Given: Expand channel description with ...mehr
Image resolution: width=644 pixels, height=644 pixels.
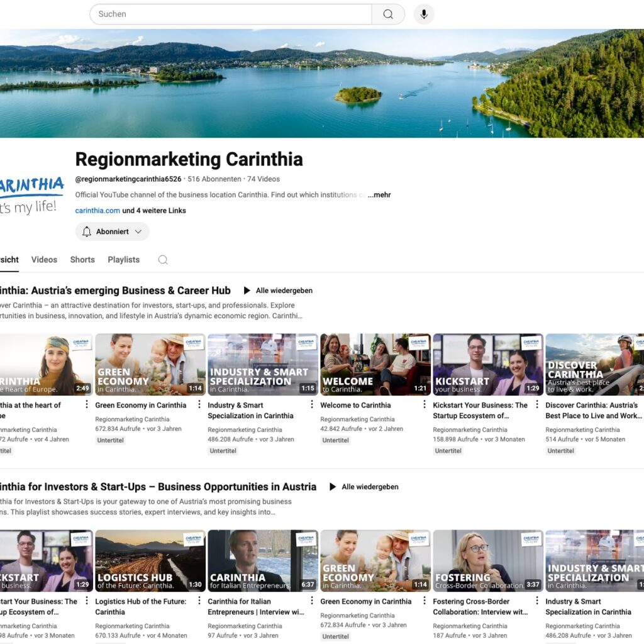Looking at the screenshot, I should tap(379, 195).
